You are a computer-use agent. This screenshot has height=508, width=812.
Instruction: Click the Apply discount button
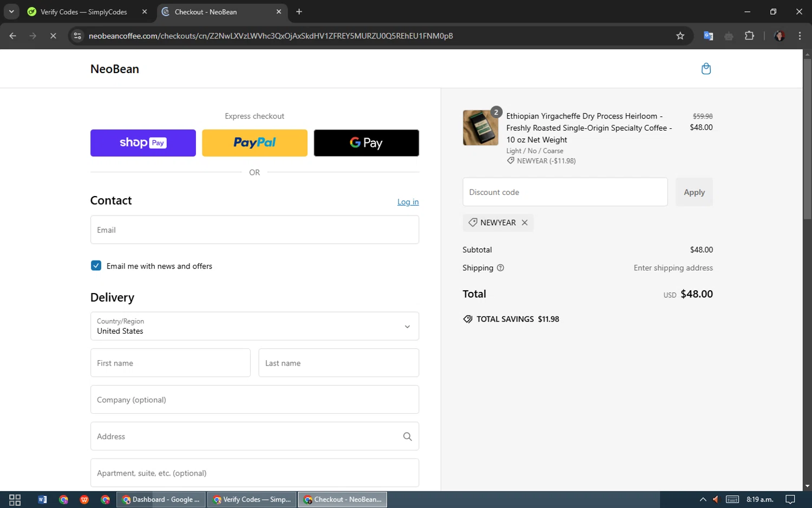(694, 192)
